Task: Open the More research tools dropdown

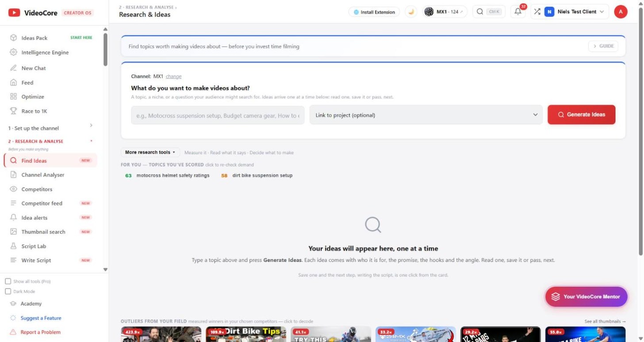Action: click(x=150, y=152)
